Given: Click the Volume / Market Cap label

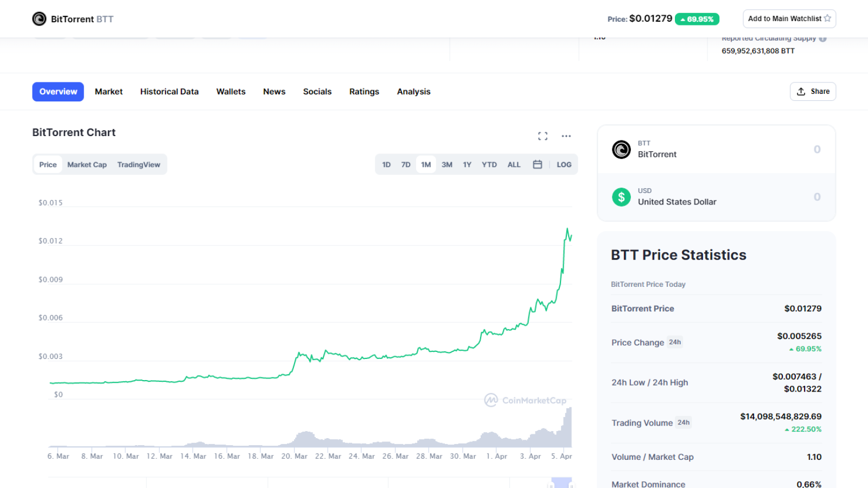Looking at the screenshot, I should point(653,457).
